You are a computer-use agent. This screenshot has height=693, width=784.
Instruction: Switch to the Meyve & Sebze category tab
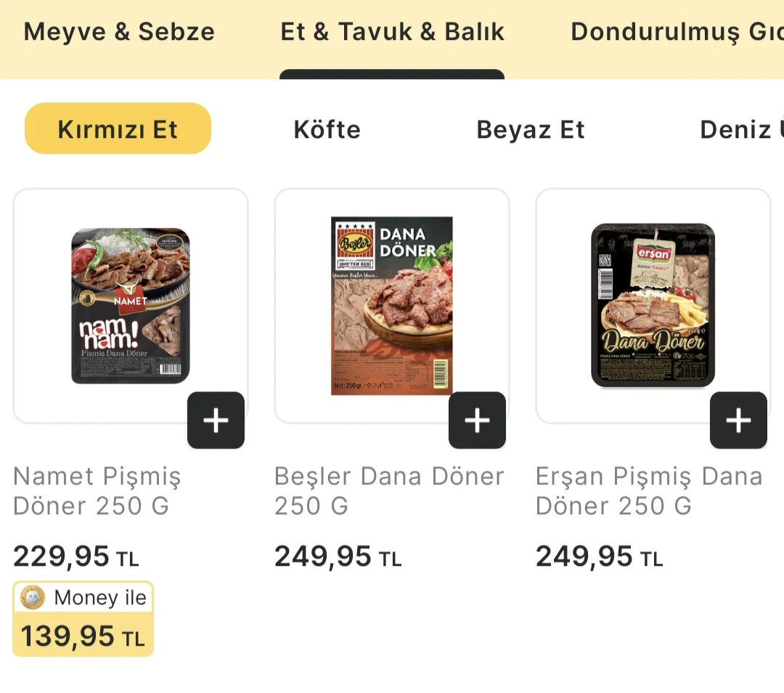coord(118,31)
